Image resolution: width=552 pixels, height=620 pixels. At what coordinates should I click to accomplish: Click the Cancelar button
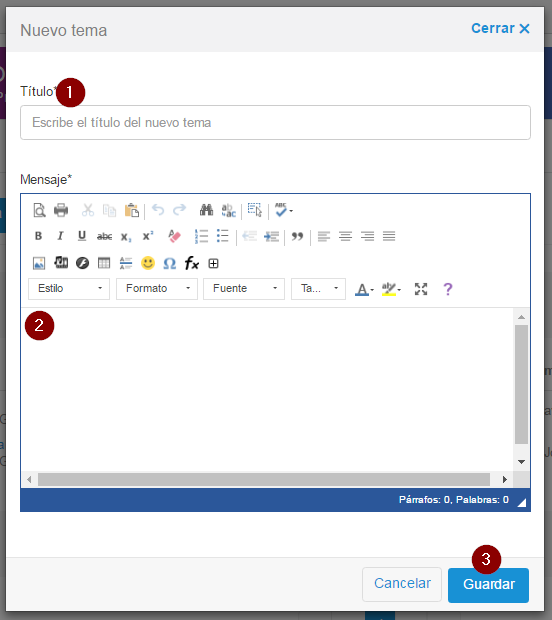pyautogui.click(x=402, y=584)
